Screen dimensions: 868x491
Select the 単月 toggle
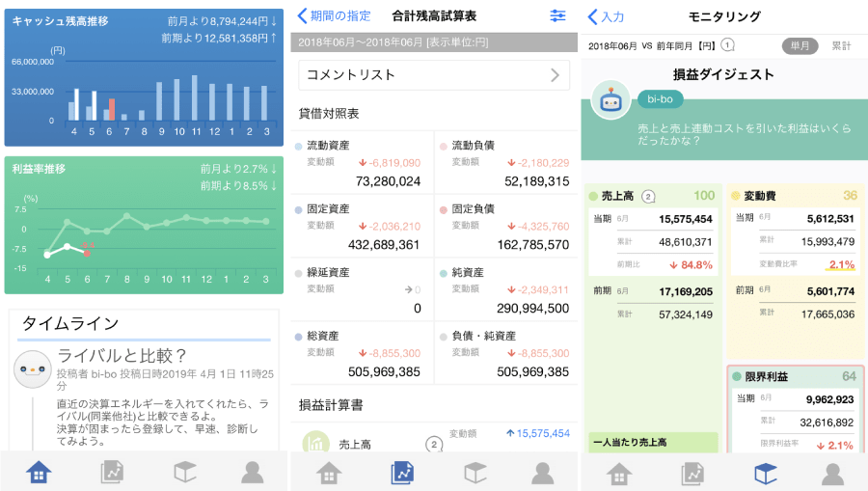click(x=800, y=46)
